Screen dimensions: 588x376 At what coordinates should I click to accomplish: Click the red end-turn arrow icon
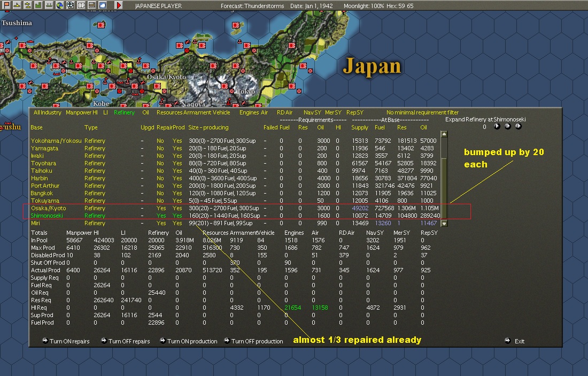tap(118, 5)
